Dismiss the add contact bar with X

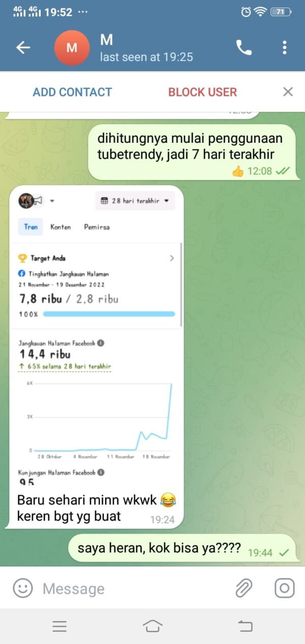point(288,92)
